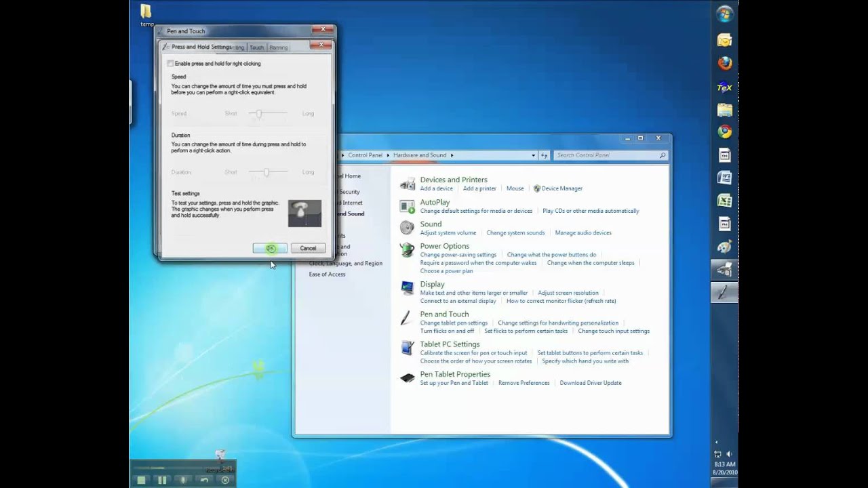Click the Add a printer link
The width and height of the screenshot is (868, 488).
pos(479,188)
